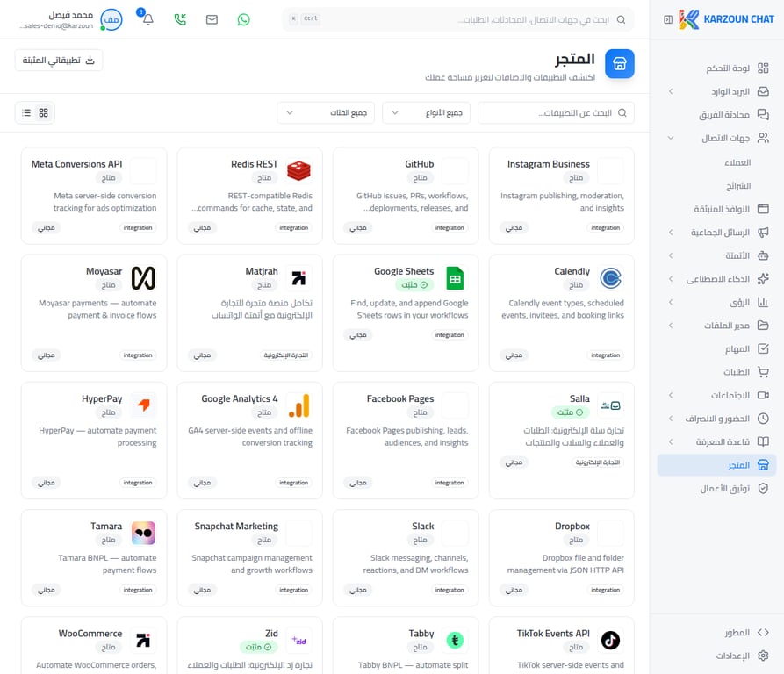Click the Google Sheets app icon

pyautogui.click(x=455, y=278)
